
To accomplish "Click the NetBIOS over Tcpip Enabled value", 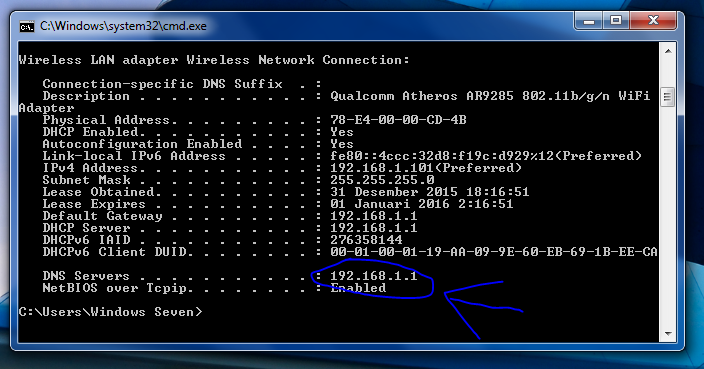I will (x=358, y=288).
